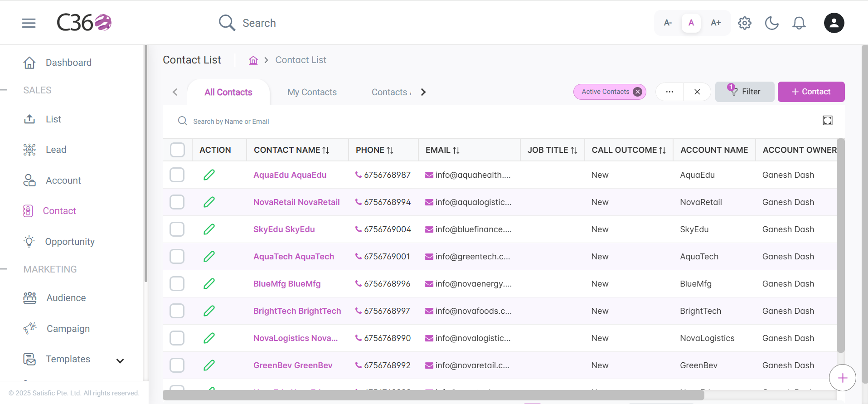Viewport: 868px width, 404px height.
Task: Open the hamburger navigation menu
Action: [29, 23]
